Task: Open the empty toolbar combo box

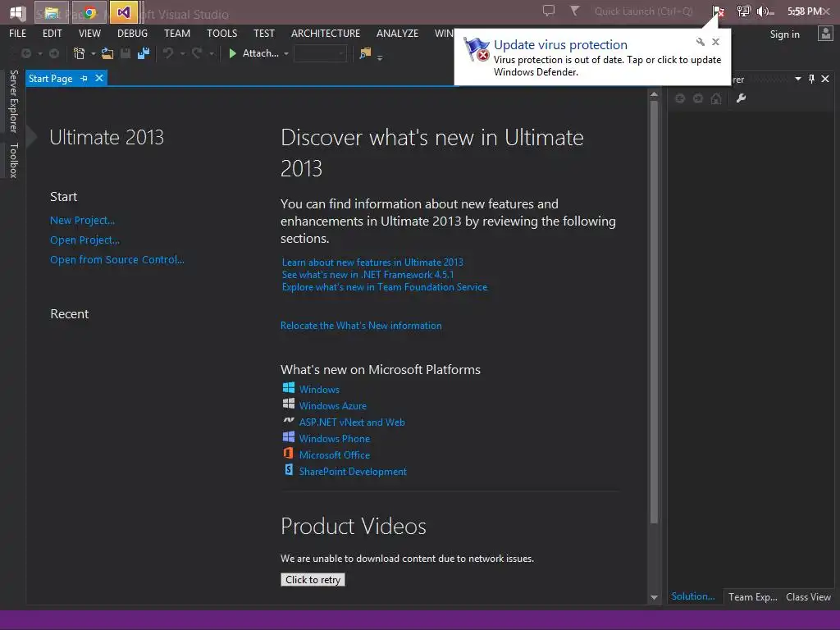Action: click(321, 53)
